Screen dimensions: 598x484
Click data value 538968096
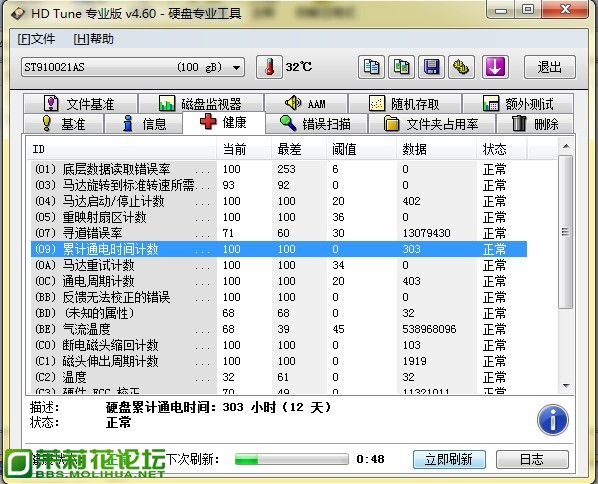point(429,329)
